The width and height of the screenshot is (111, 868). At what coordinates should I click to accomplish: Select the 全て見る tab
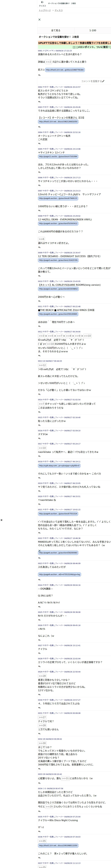[56, 30]
